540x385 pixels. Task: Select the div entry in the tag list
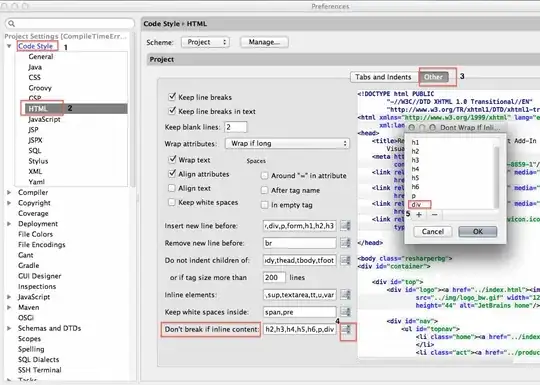[x=416, y=205]
